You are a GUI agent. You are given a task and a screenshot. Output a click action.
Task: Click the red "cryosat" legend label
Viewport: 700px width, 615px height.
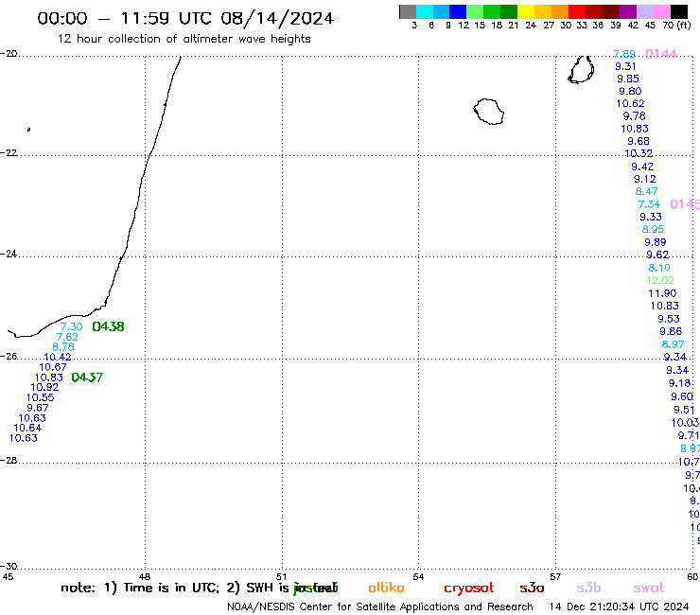click(469, 589)
